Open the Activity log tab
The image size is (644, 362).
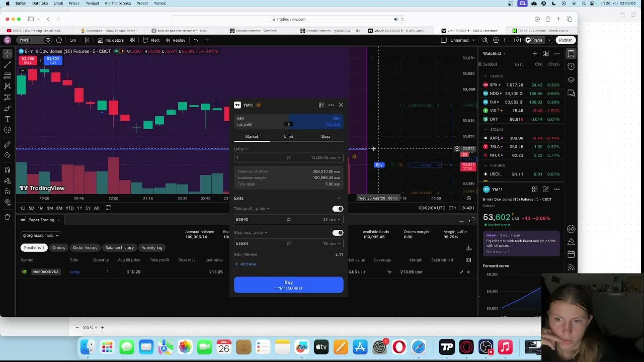click(151, 248)
